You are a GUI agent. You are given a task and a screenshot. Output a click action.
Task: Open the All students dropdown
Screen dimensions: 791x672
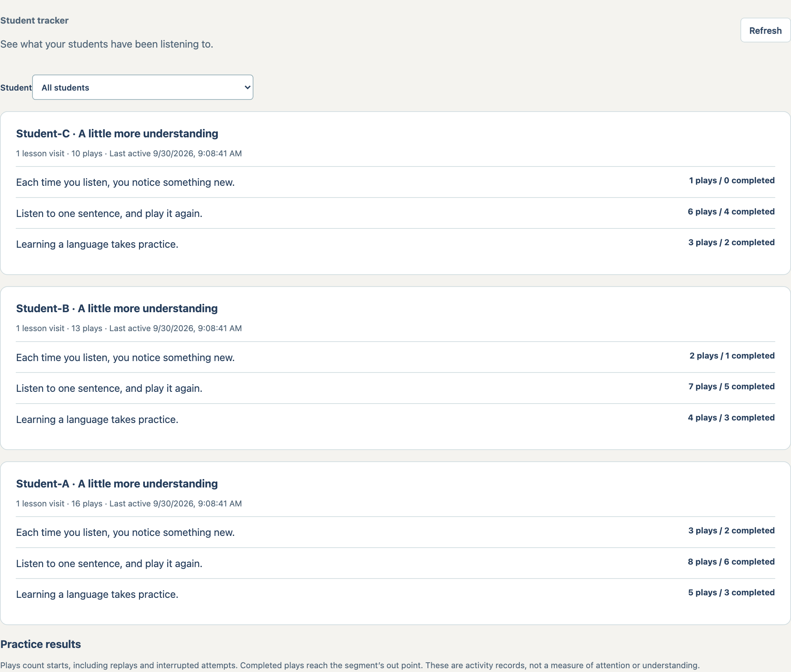click(x=143, y=87)
